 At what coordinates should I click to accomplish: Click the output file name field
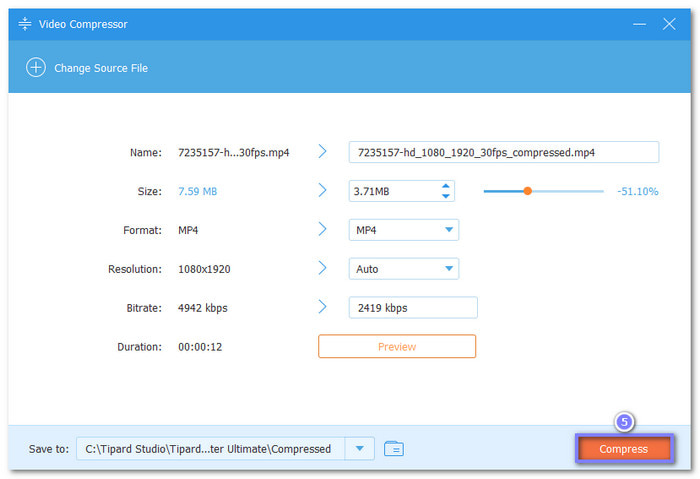point(503,152)
